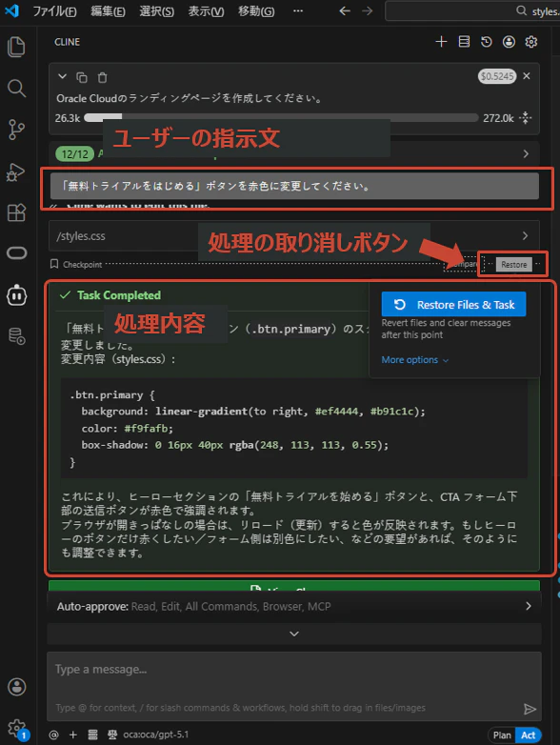Send the message with paper plane icon
Viewport: 560px width, 745px height.
(x=530, y=710)
